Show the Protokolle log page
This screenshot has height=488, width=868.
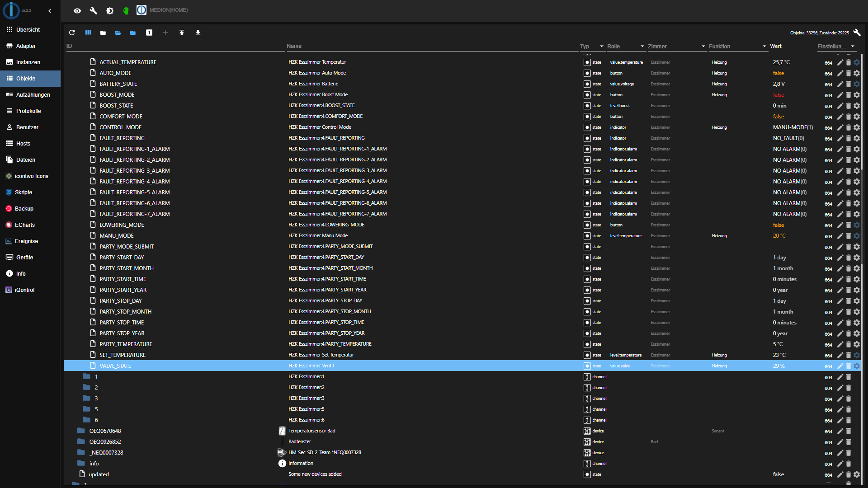30,111
